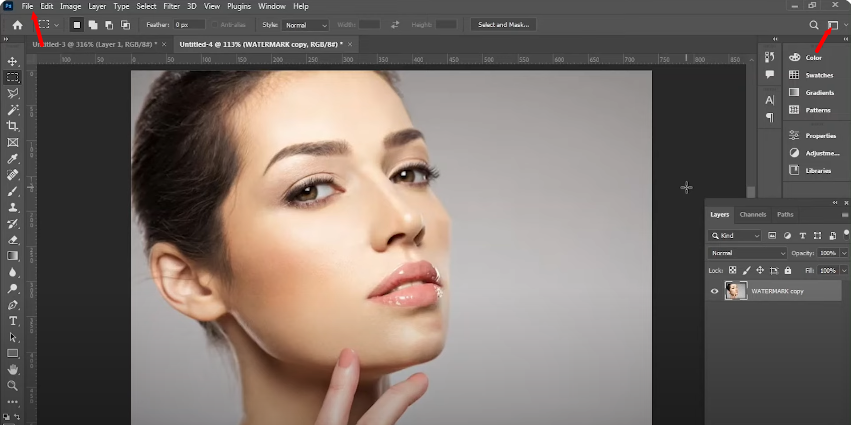Select the History Brush tool

click(x=12, y=224)
